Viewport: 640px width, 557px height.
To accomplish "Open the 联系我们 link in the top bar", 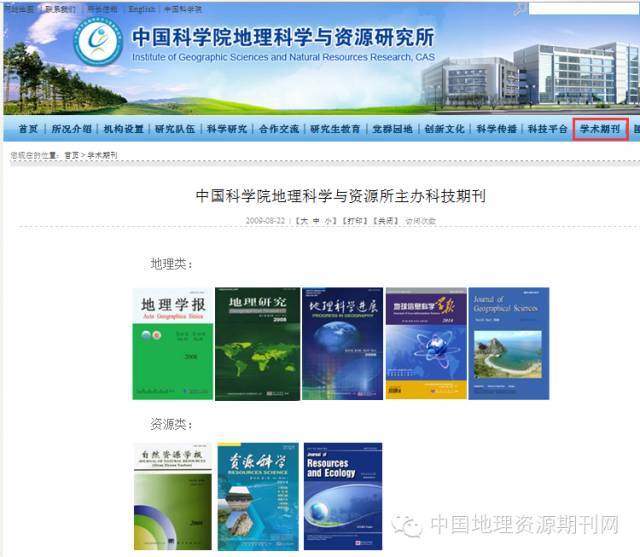I will coord(60,9).
